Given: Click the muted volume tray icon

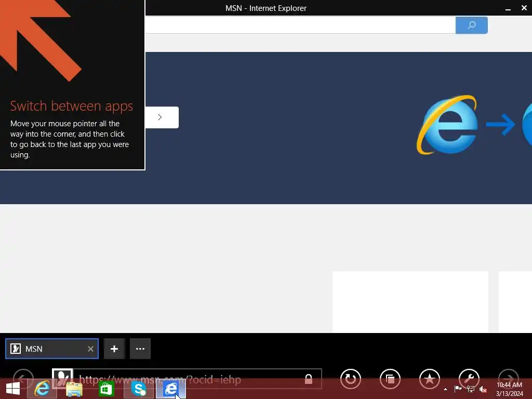Looking at the screenshot, I should point(483,390).
